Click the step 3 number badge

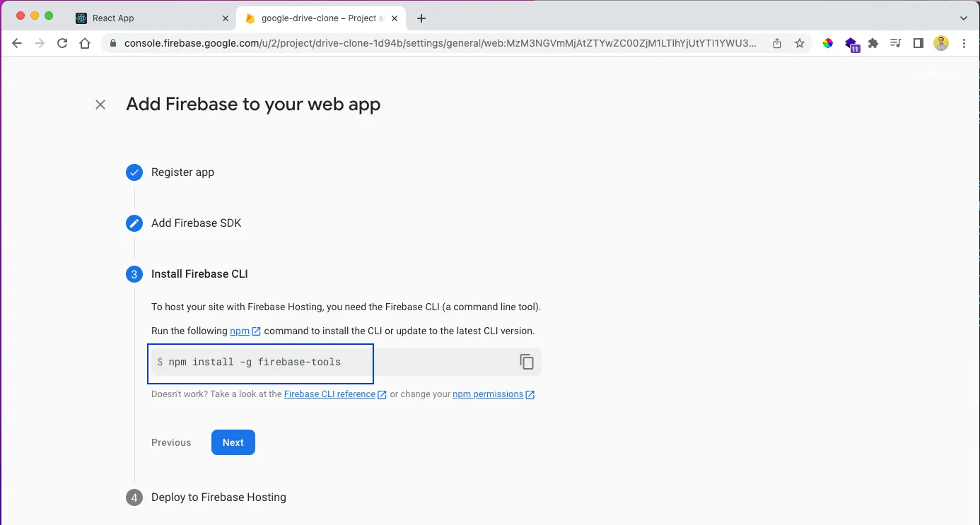[134, 274]
